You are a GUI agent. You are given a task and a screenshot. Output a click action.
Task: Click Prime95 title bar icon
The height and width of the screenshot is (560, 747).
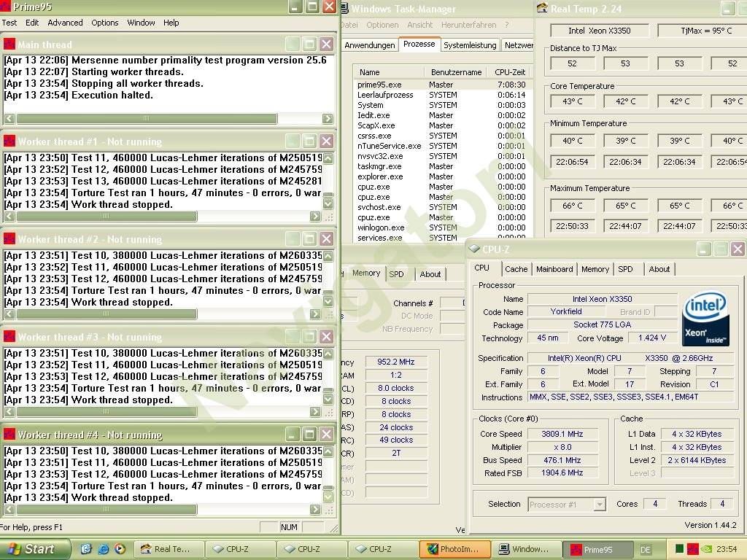[5, 7]
